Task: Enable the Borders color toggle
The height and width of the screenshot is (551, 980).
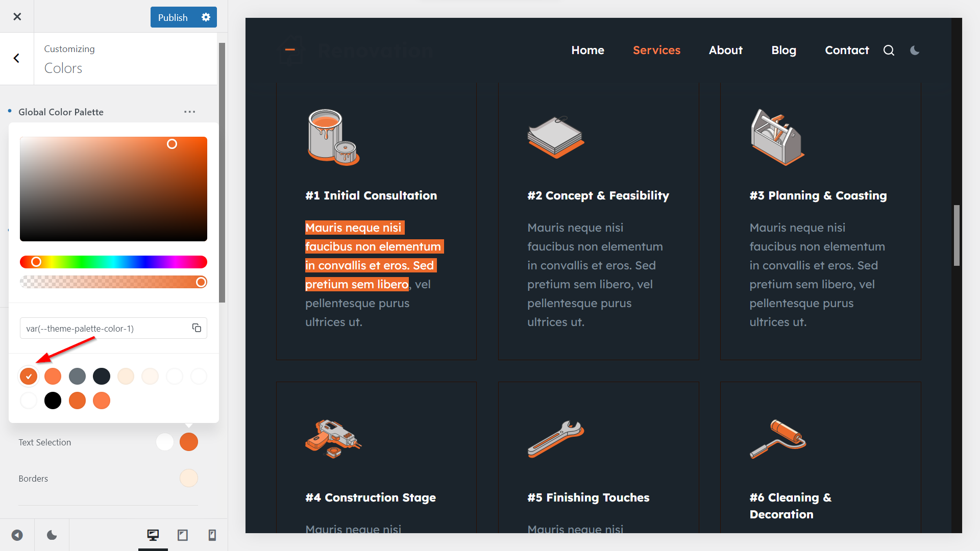Action: (189, 479)
